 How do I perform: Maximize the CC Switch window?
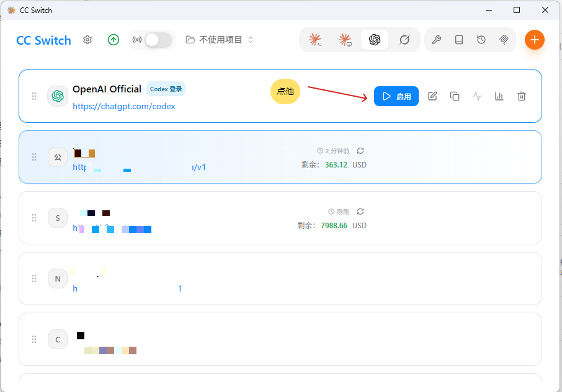pyautogui.click(x=517, y=10)
